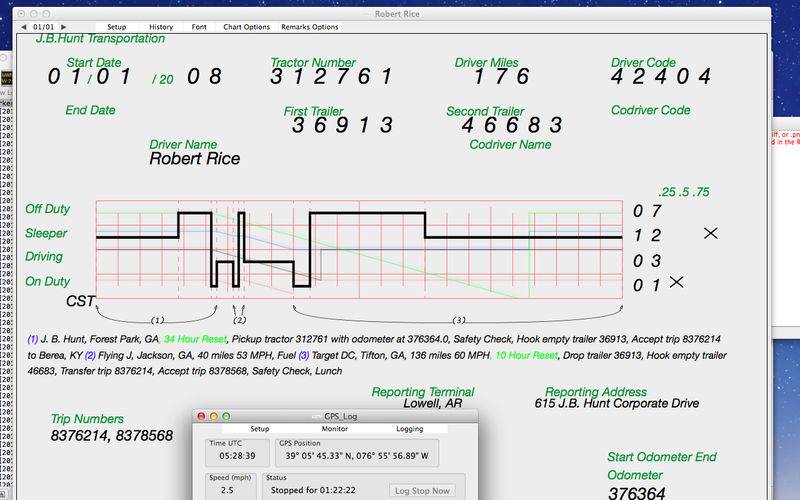This screenshot has height=500, width=800.
Task: Zoom the GPS_Log window
Action: pos(226,416)
